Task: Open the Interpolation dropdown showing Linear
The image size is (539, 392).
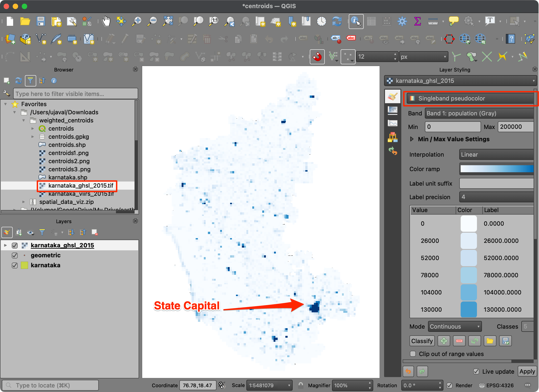Action: (496, 154)
